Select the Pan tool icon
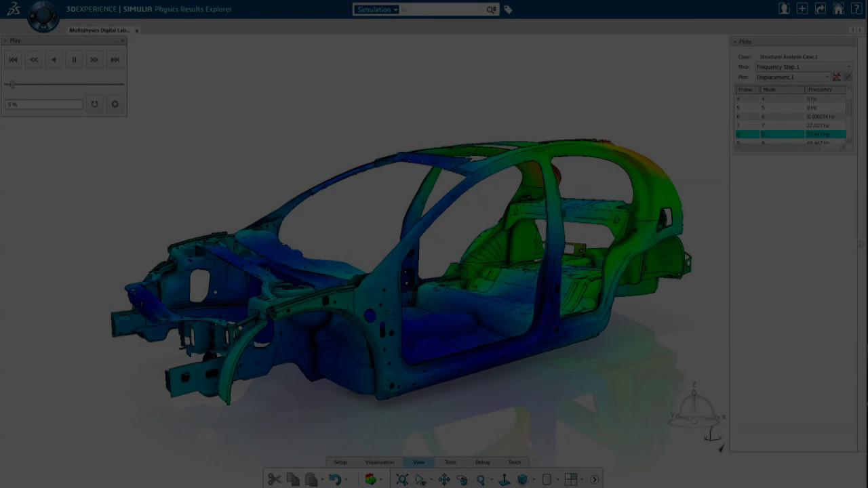This screenshot has height=488, width=868. [x=444, y=479]
